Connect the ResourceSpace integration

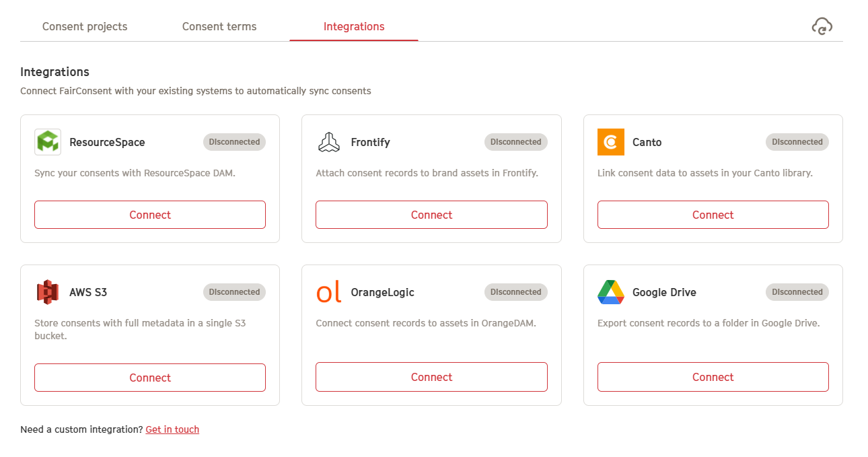coord(150,215)
